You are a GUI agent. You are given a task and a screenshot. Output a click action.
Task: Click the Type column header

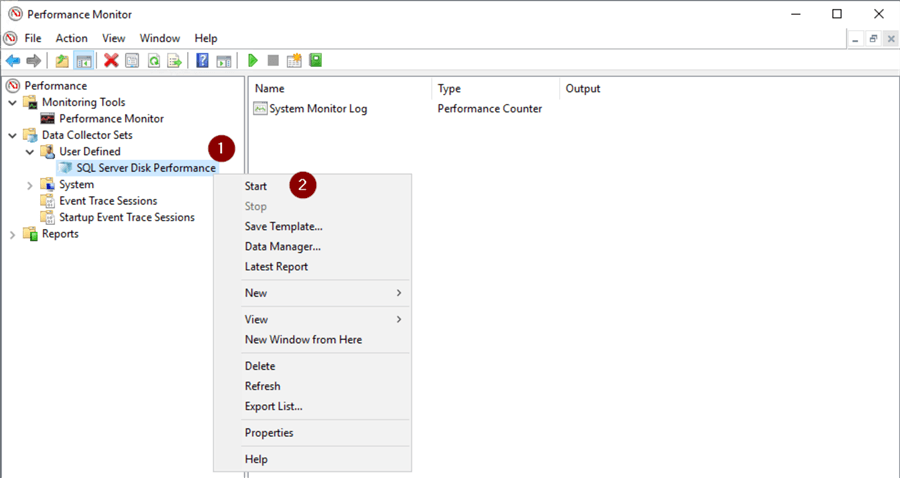pos(496,89)
